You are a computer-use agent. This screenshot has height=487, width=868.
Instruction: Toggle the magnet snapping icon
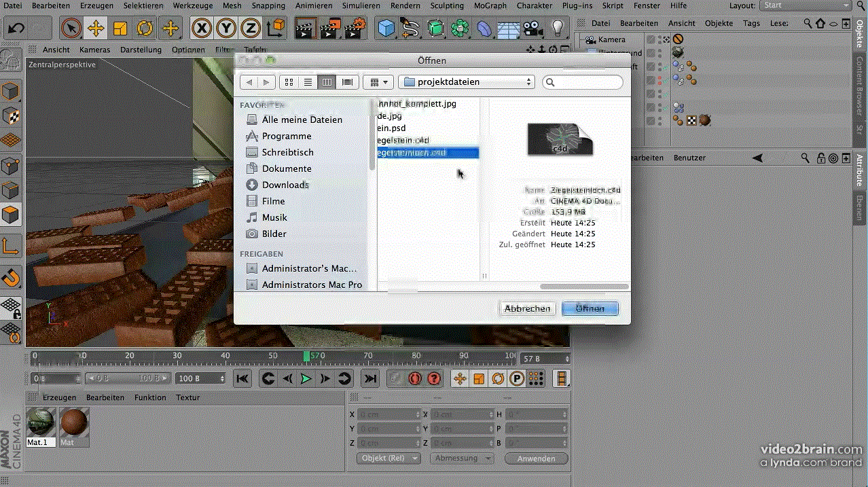tap(11, 277)
